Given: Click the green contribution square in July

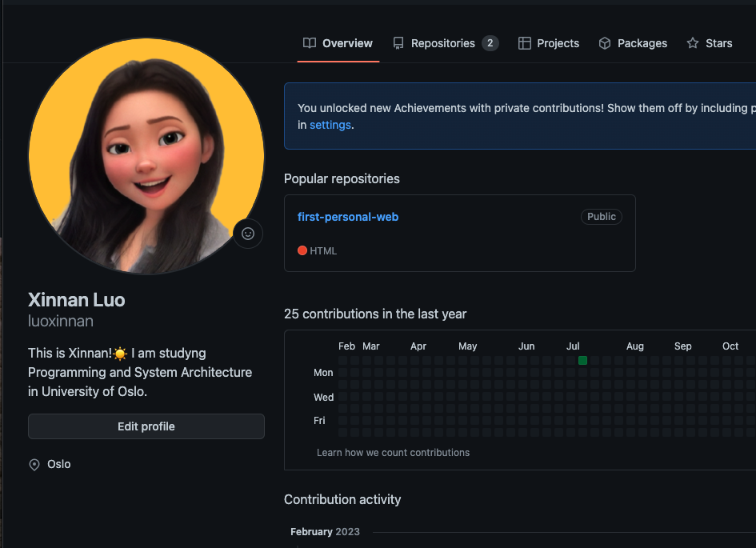Looking at the screenshot, I should click(582, 361).
